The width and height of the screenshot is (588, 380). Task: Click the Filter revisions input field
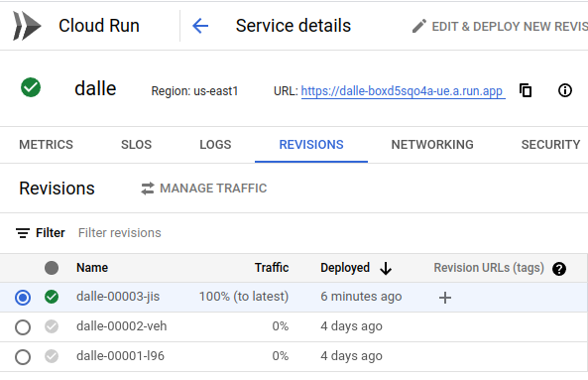coord(120,233)
